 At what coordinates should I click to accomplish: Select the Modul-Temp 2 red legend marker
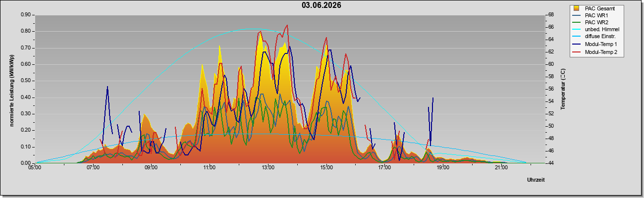pos(577,51)
